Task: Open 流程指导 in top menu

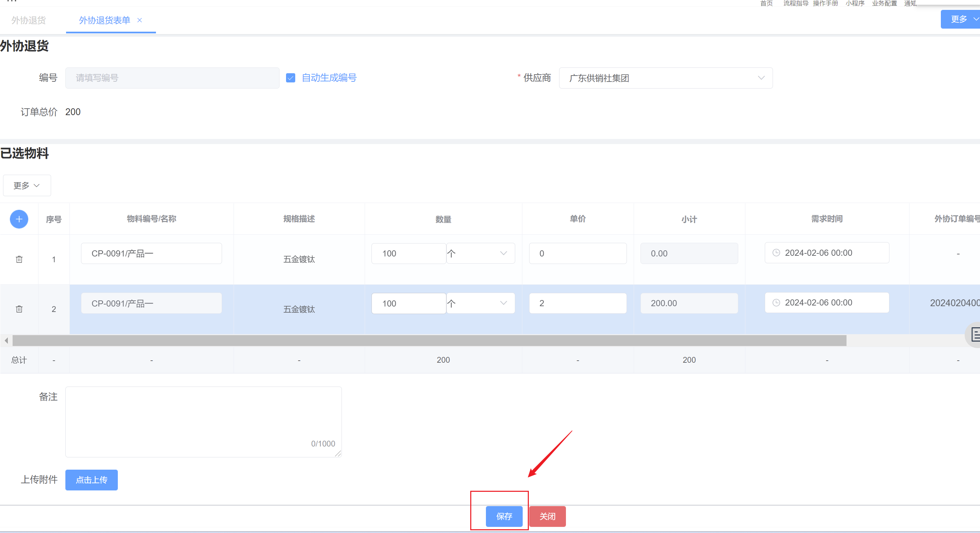Action: click(795, 3)
